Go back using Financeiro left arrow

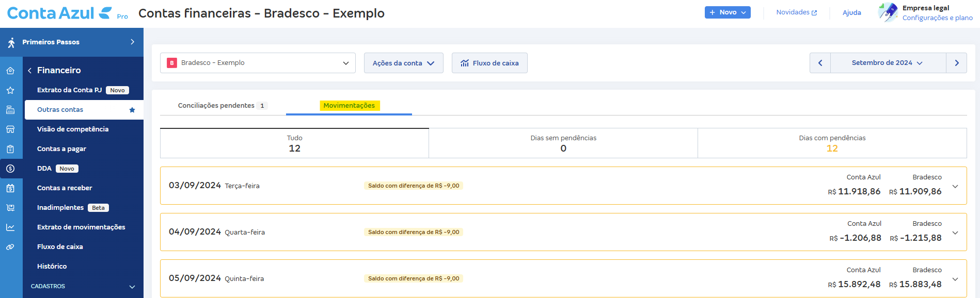click(30, 71)
